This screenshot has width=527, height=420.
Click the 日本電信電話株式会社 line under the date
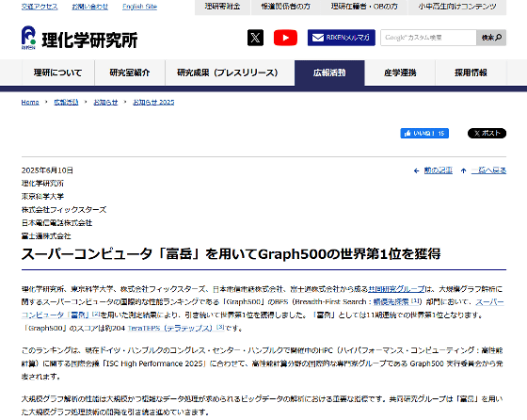tap(56, 223)
